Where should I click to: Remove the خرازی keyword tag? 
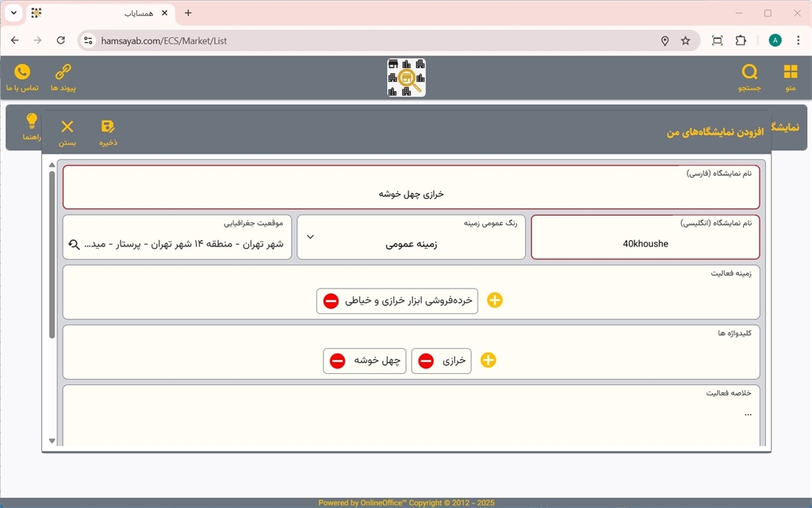426,361
